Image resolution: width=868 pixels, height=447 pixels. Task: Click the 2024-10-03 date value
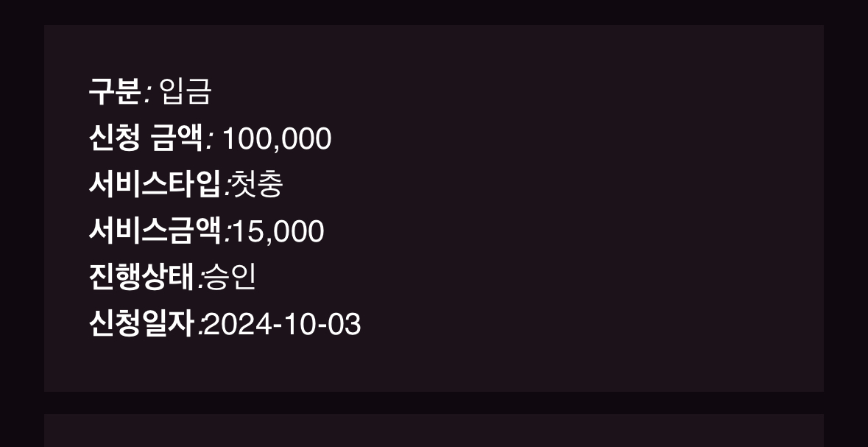coord(283,324)
